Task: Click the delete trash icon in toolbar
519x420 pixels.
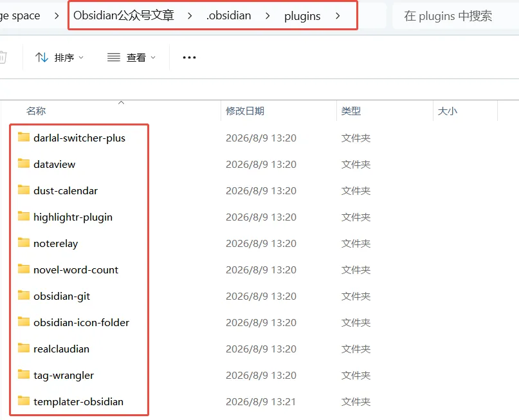Action: point(3,57)
